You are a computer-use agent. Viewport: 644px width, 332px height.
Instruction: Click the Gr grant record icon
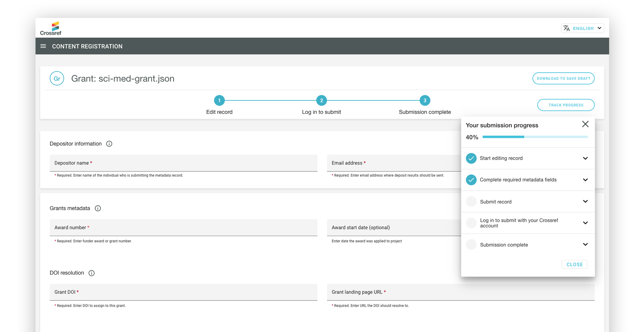57,79
